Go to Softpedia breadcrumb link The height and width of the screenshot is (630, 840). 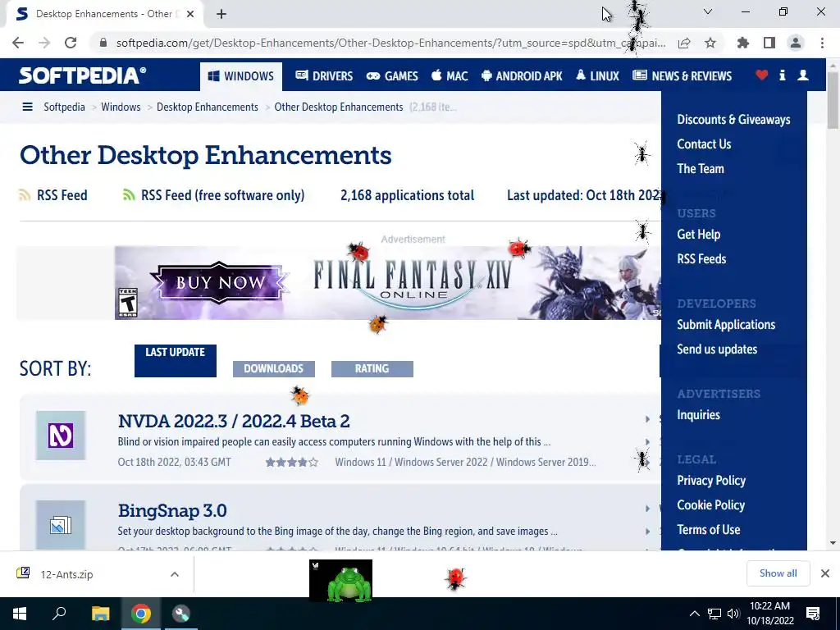[64, 107]
